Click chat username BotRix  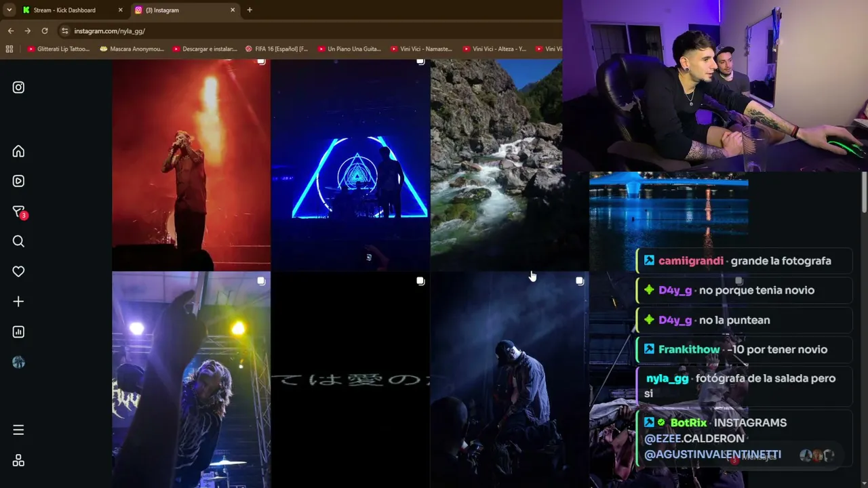point(688,423)
